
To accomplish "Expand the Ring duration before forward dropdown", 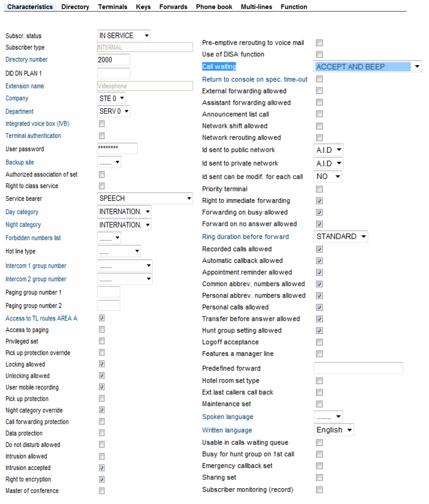I will tap(341, 237).
